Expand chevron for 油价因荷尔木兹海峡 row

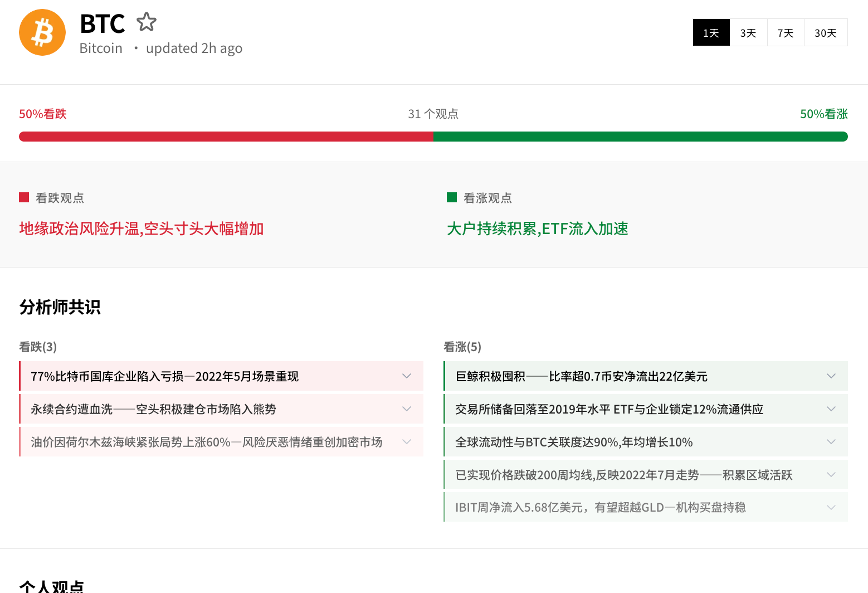407,442
